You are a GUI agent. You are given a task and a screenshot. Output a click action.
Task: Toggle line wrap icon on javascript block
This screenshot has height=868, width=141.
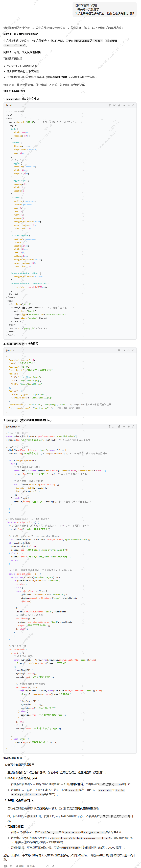124,427
